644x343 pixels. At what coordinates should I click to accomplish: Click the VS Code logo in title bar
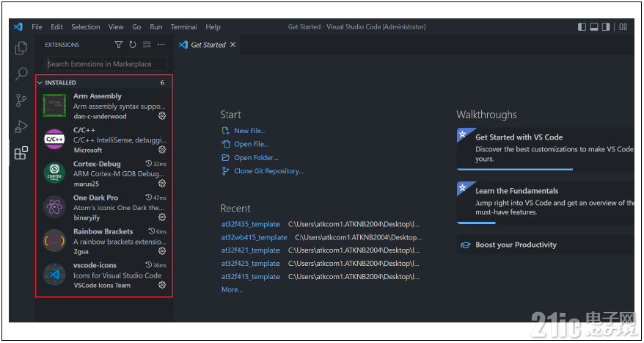coord(18,26)
